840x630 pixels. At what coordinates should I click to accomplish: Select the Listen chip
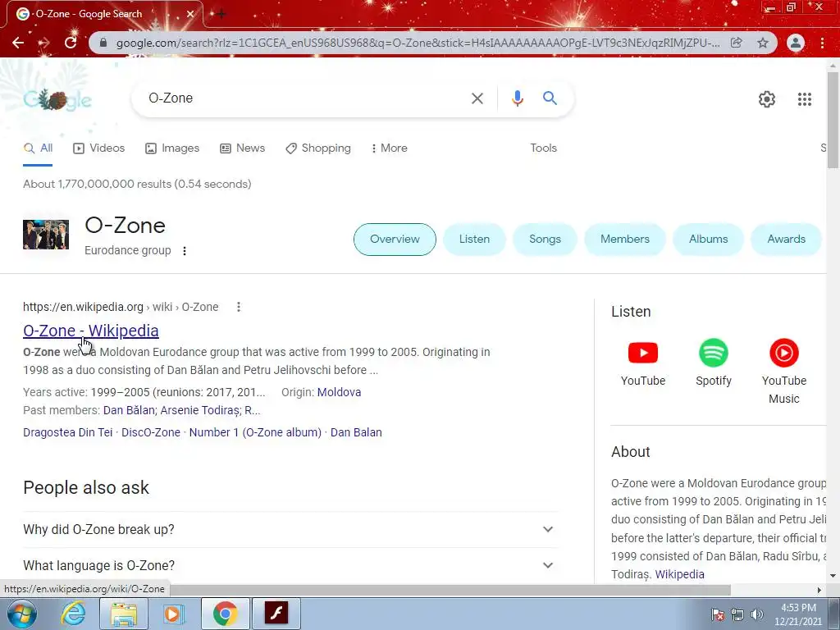474,239
